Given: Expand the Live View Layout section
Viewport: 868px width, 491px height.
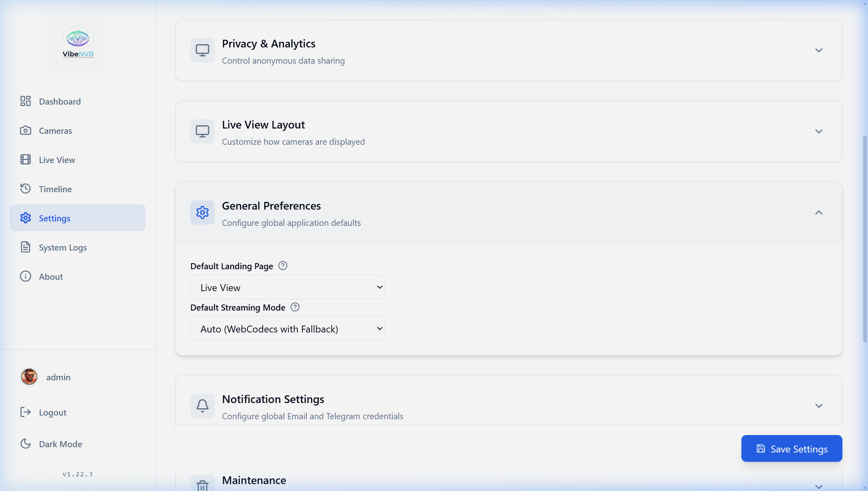Looking at the screenshot, I should pos(819,131).
